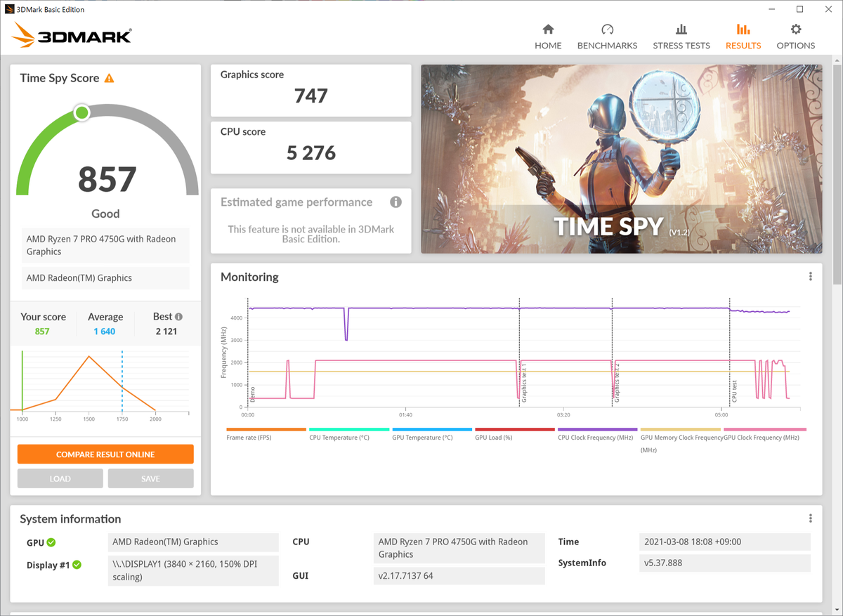Open the BENCHMARKS tab
This screenshot has width=843, height=616.
[x=607, y=37]
